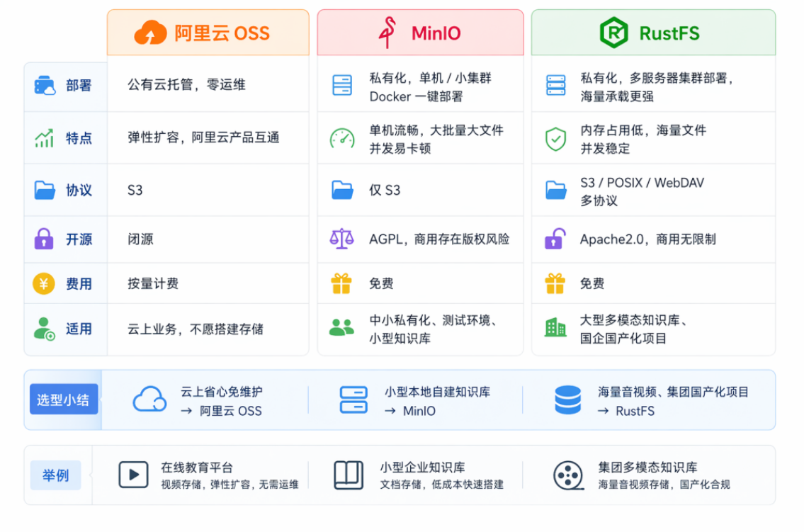This screenshot has width=804, height=532.
Task: Click the text 云上业务,不愿搭建存储
Action: [x=196, y=329]
